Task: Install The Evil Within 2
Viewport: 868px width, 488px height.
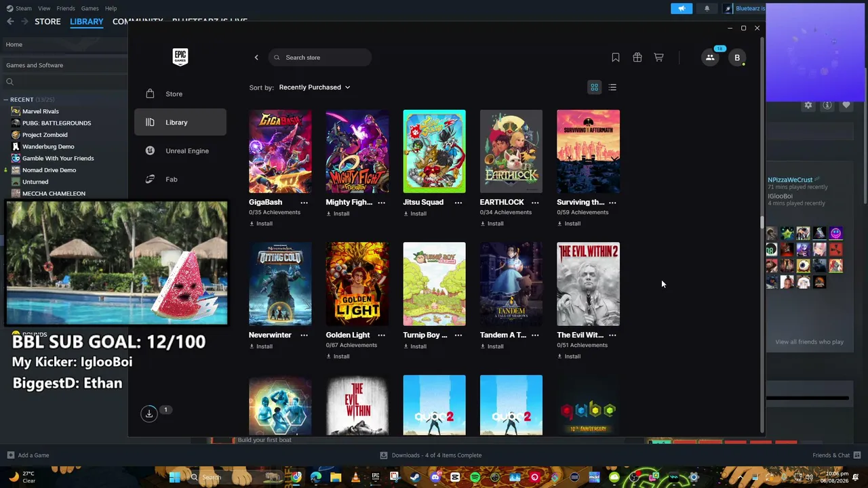Action: pyautogui.click(x=569, y=357)
